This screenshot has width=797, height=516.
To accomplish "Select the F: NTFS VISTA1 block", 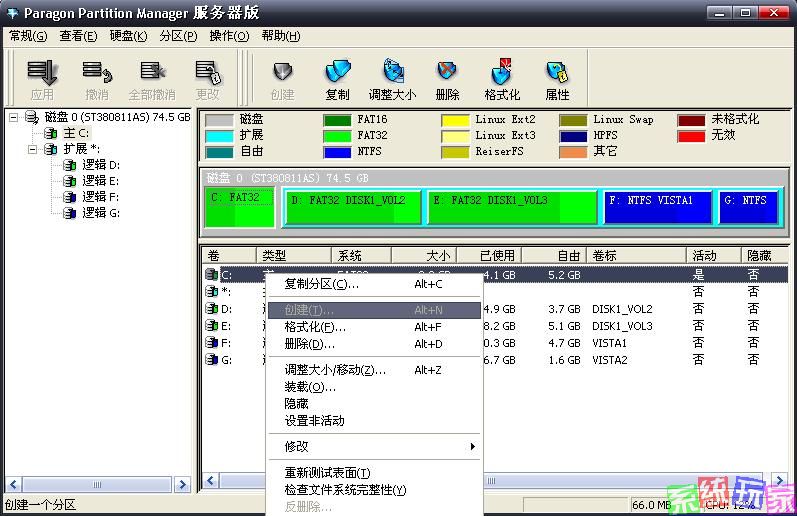I will (658, 207).
